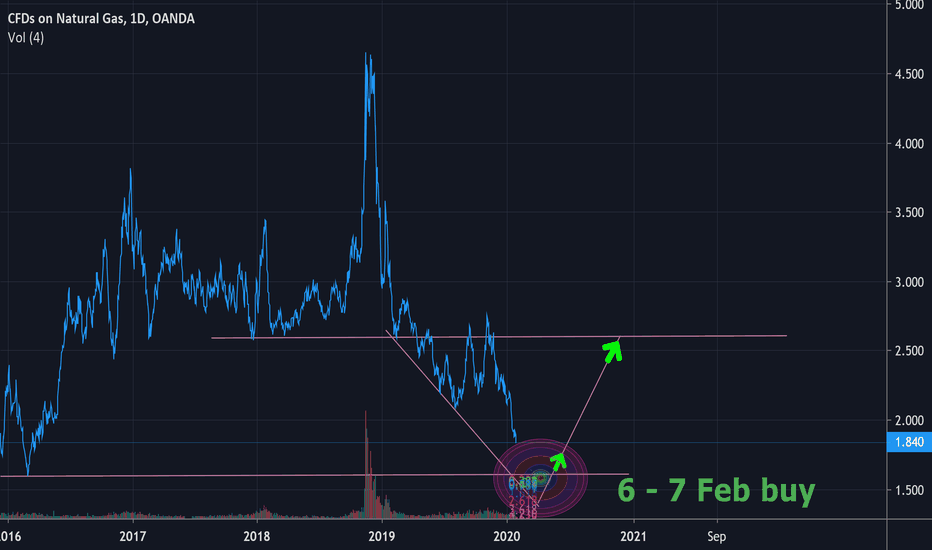The width and height of the screenshot is (932, 550).
Task: Click the 'Vol (4)' indicator label
Action: 26,37
